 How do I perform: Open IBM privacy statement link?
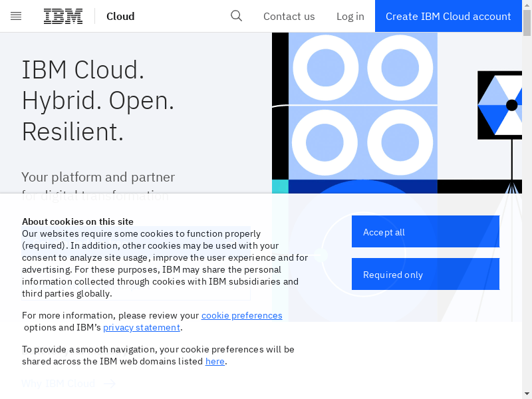pos(142,327)
